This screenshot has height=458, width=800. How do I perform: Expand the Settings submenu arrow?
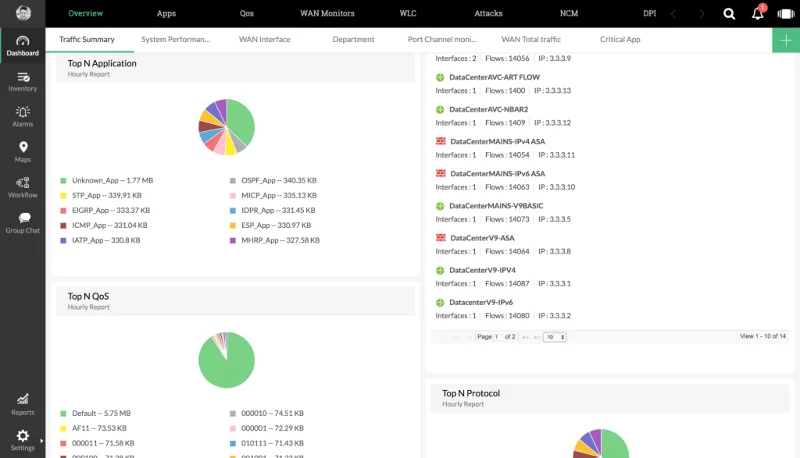click(41, 441)
